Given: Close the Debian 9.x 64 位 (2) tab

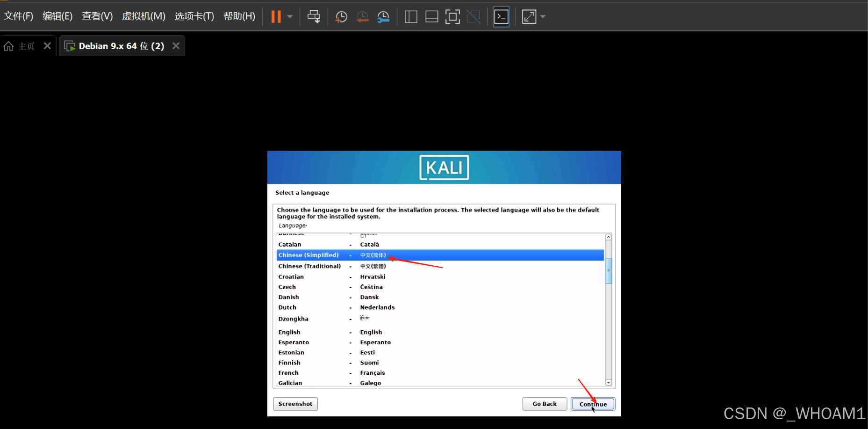Looking at the screenshot, I should (x=176, y=46).
